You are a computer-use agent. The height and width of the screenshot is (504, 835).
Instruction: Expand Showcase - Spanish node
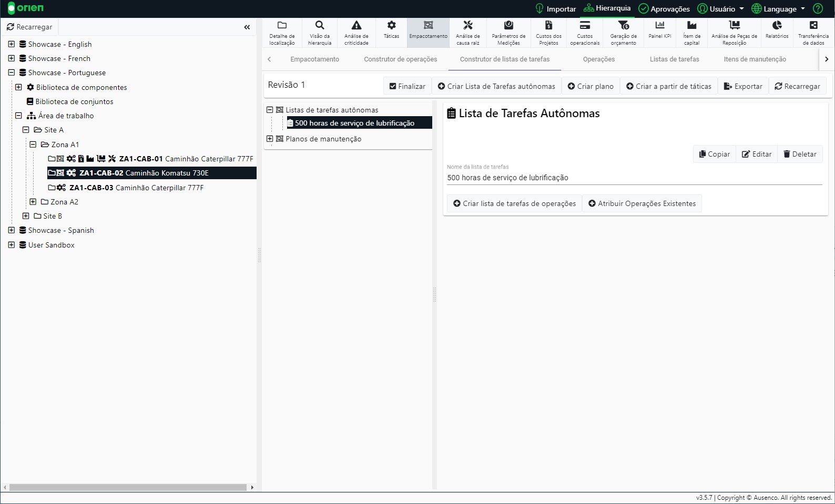click(12, 230)
